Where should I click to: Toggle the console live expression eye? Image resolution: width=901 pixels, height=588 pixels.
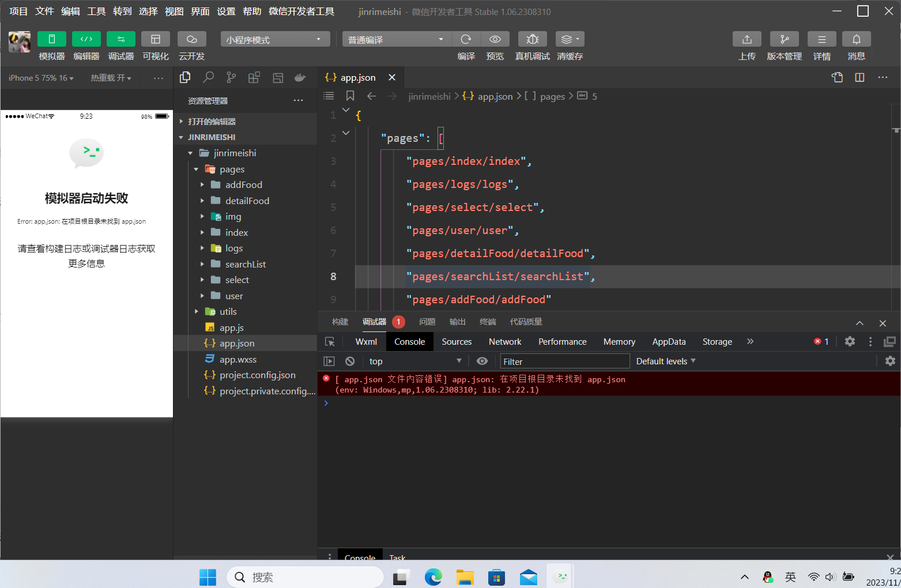pyautogui.click(x=482, y=361)
